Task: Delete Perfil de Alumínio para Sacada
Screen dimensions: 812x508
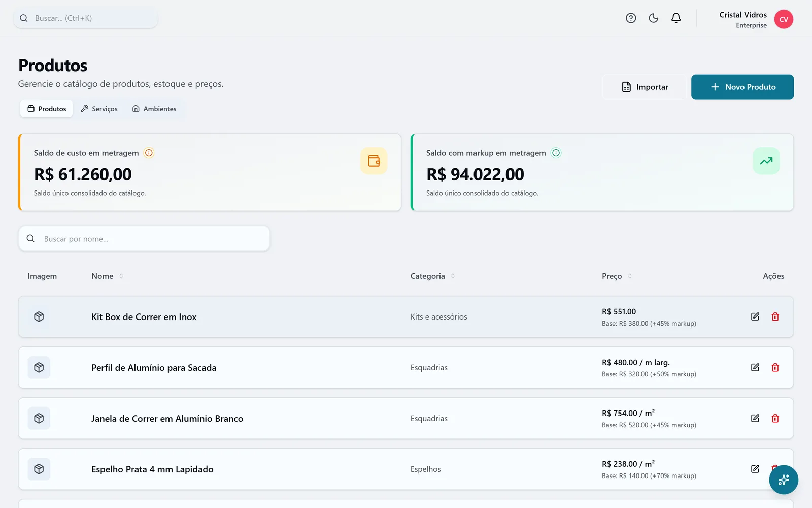Action: pyautogui.click(x=775, y=367)
